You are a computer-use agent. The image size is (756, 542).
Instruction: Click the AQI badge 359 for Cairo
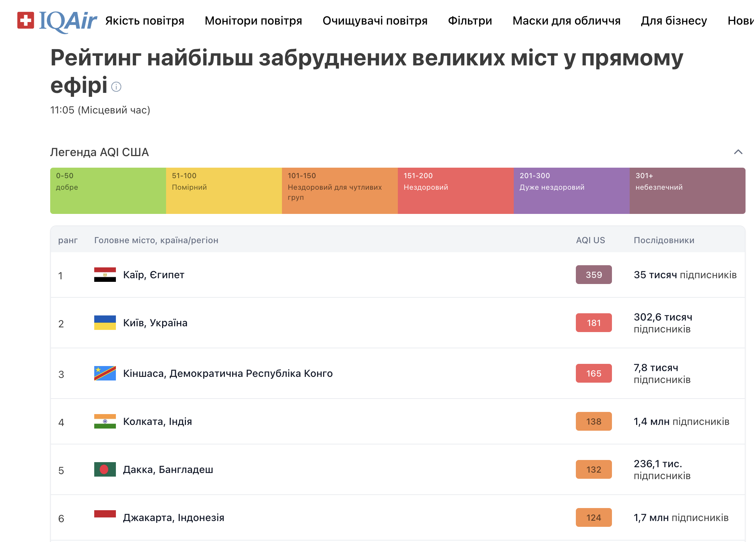594,275
